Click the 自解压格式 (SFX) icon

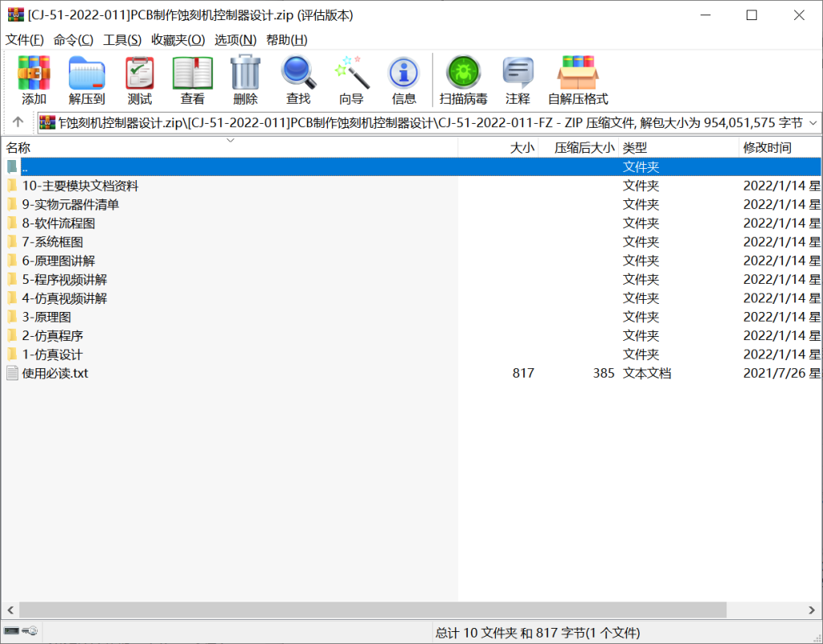tap(578, 80)
